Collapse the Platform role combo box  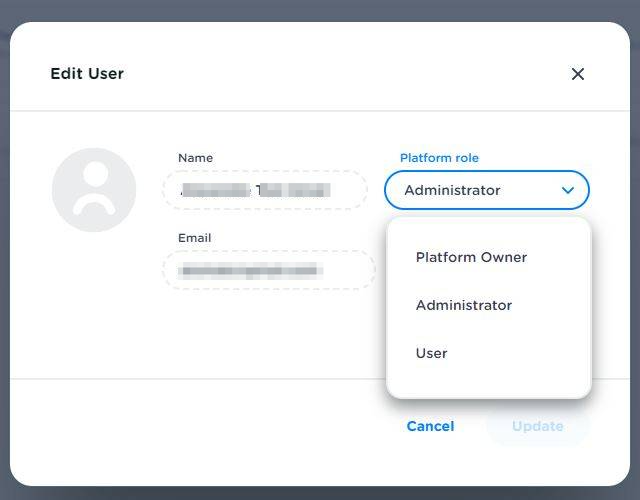point(486,190)
